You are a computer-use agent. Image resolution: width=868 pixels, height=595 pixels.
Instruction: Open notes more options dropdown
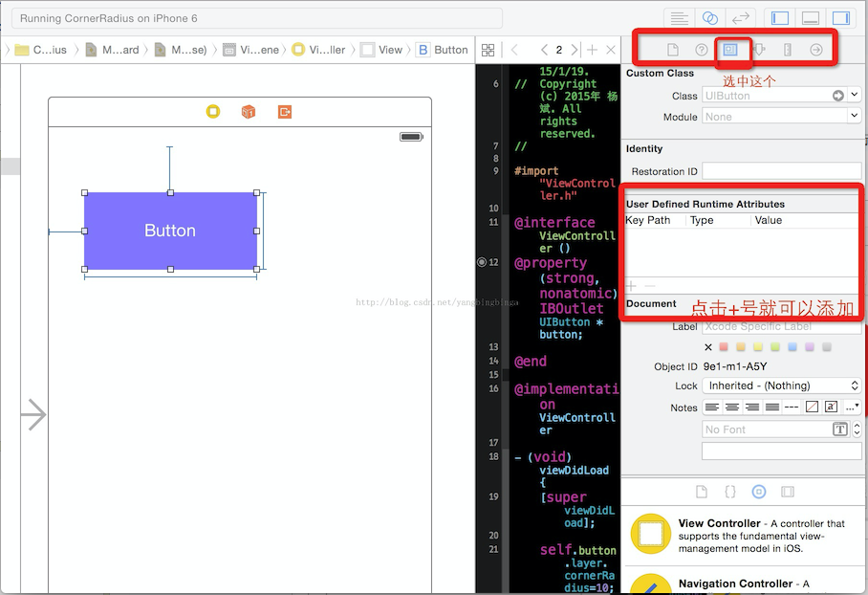click(x=853, y=408)
